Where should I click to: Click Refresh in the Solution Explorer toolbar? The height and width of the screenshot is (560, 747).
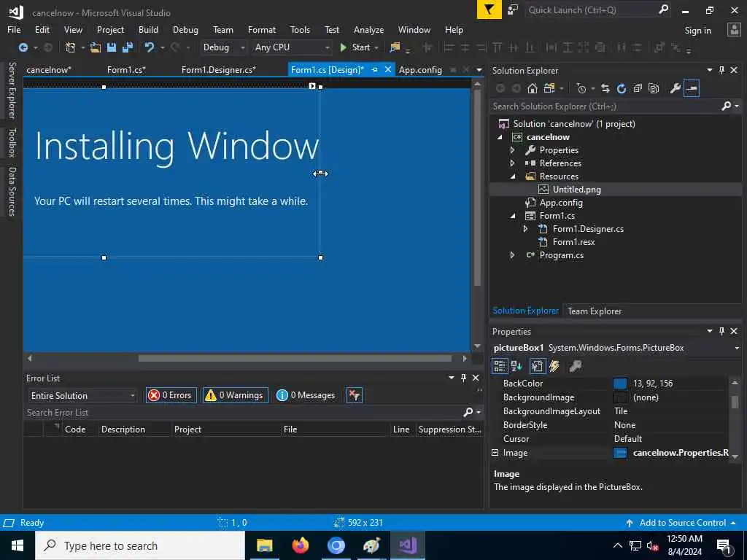(x=622, y=88)
